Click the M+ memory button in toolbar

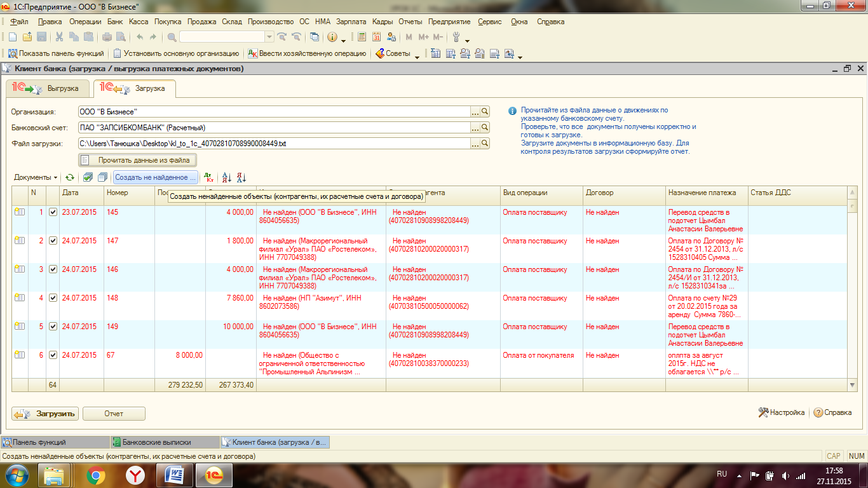(423, 37)
